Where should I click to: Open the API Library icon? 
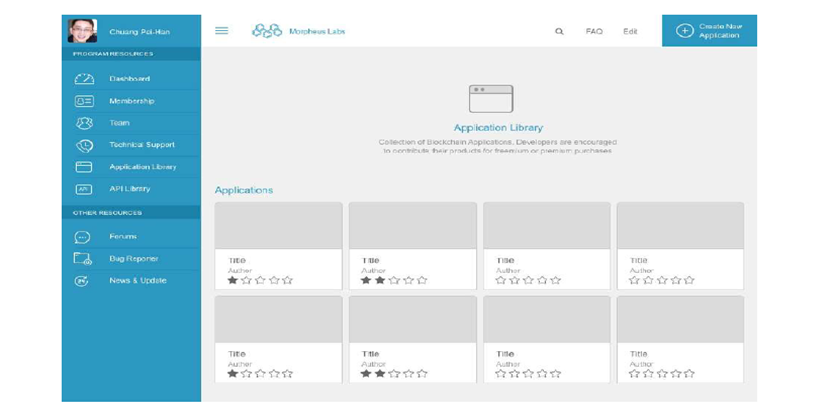84,189
